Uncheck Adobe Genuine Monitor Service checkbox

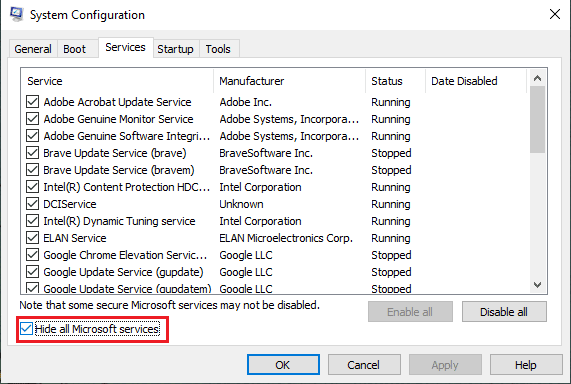click(32, 119)
